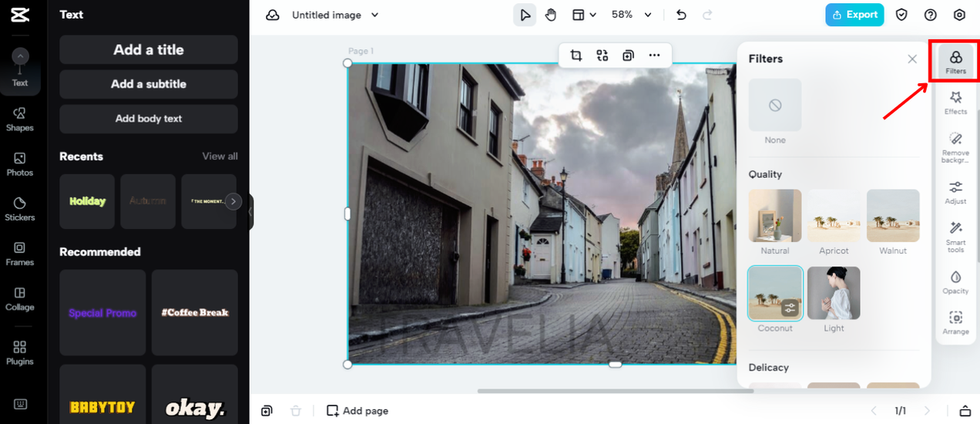The height and width of the screenshot is (424, 980).
Task: Open the Plugins sidebar tab
Action: pyautogui.click(x=20, y=353)
